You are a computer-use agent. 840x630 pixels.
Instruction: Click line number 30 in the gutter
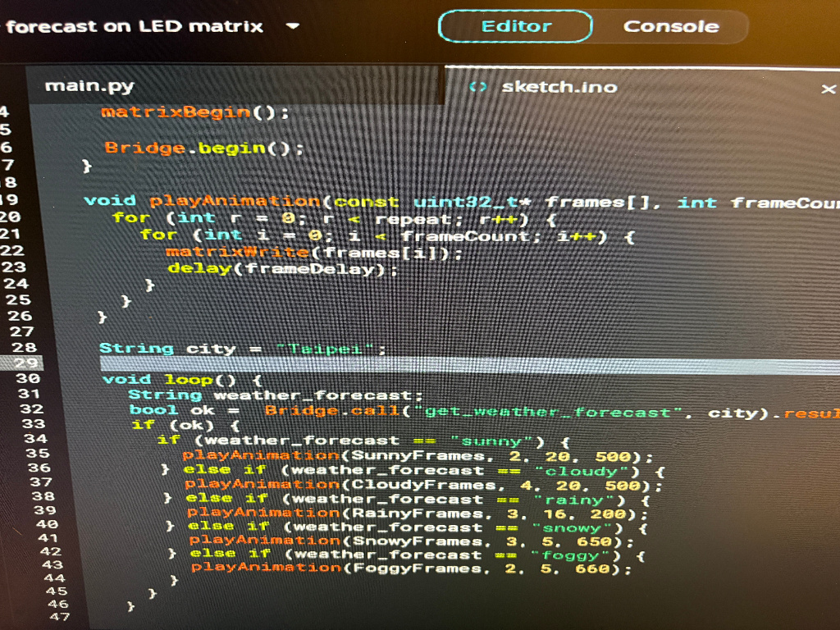(x=28, y=379)
